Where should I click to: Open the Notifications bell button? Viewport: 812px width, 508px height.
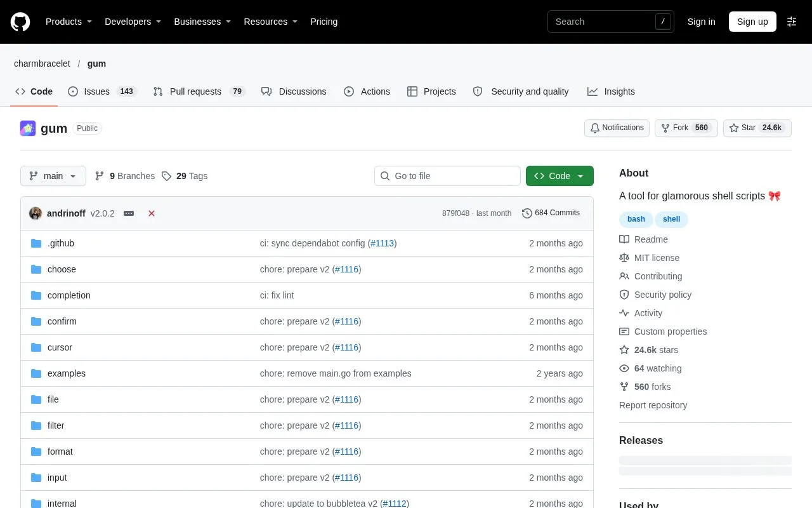coord(617,128)
